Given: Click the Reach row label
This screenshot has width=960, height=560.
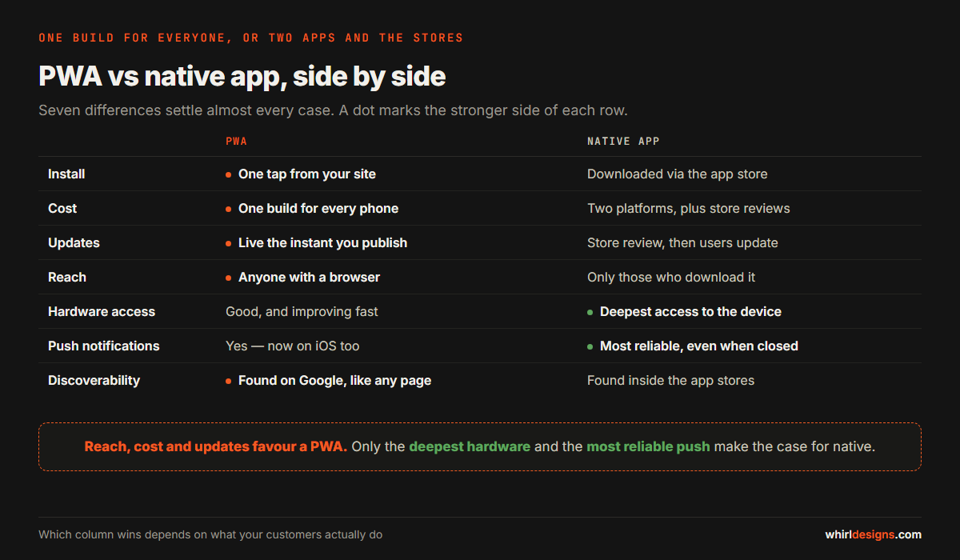Looking at the screenshot, I should [x=67, y=277].
